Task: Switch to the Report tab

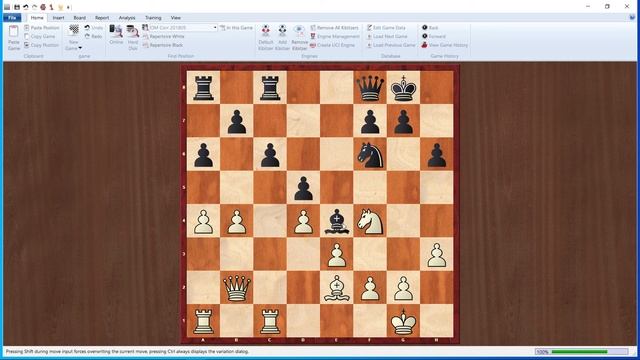Action: coord(102,18)
